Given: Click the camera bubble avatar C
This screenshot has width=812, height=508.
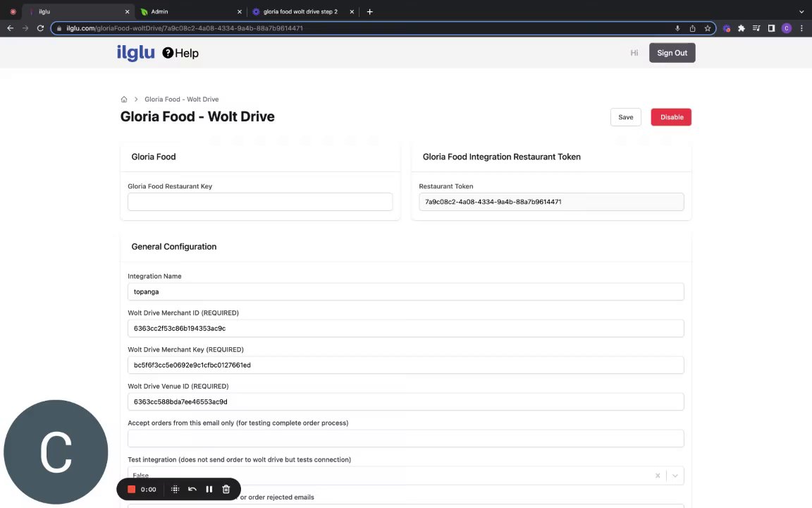Looking at the screenshot, I should (x=56, y=452).
